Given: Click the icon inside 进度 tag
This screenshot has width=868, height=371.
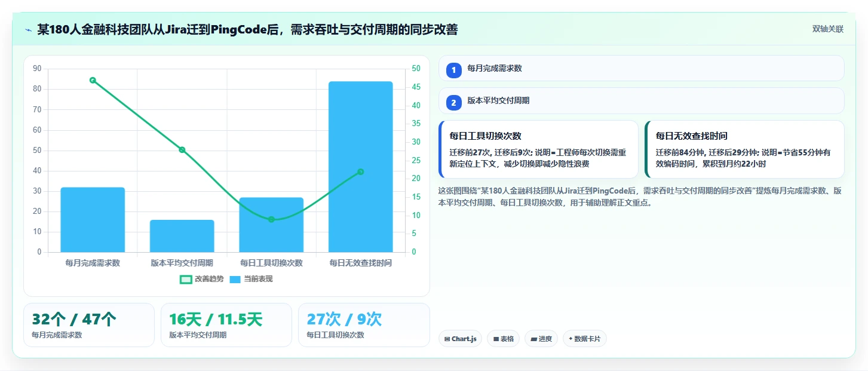Looking at the screenshot, I should coord(533,339).
